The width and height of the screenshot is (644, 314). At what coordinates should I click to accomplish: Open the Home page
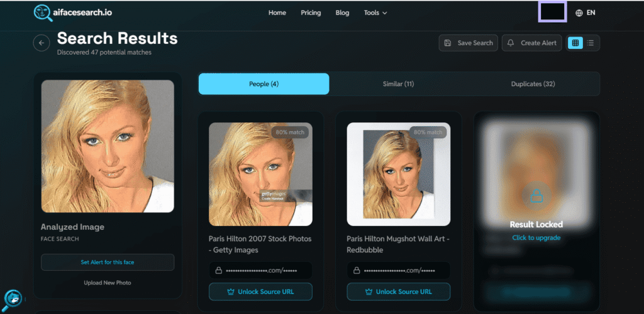point(277,13)
